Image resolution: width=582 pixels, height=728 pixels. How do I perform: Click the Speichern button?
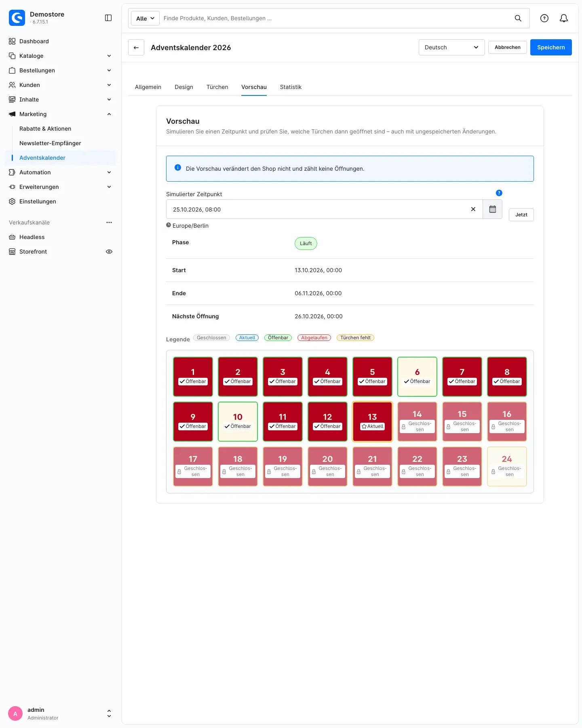click(x=551, y=47)
